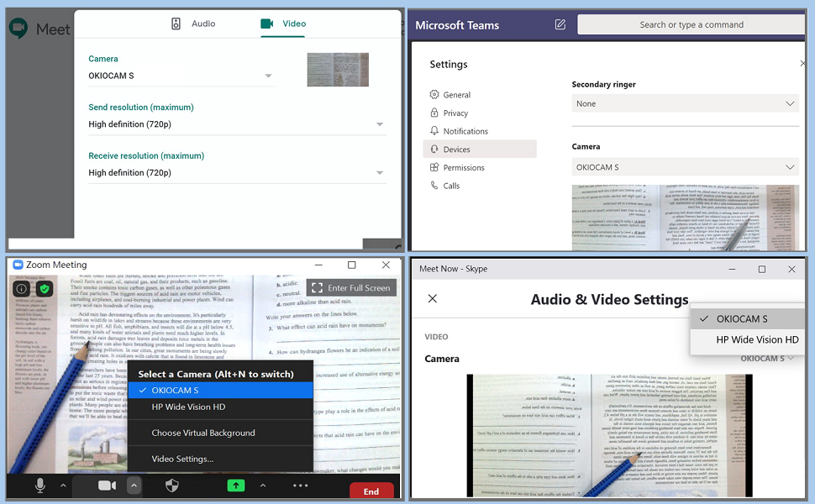Select HP Wide Vision HD in Zoom menu

220,407
